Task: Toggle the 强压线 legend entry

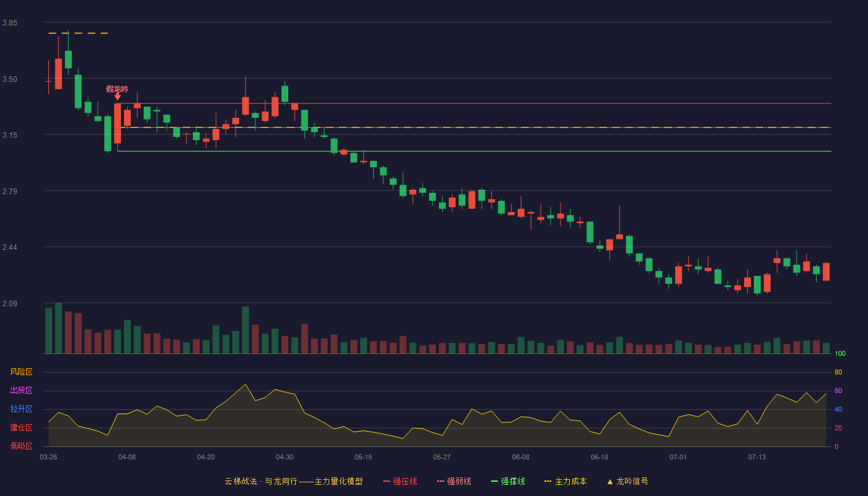Action: [x=400, y=481]
